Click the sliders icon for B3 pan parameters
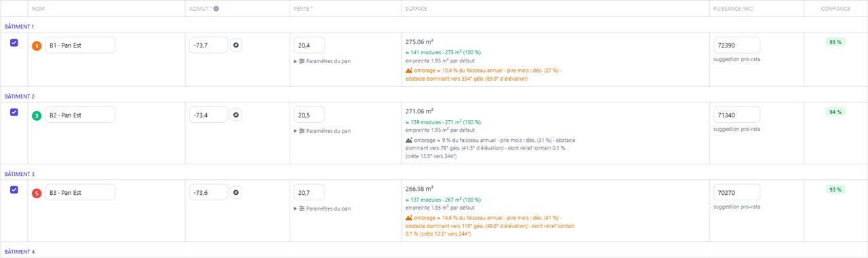This screenshot has height=258, width=868. [x=302, y=208]
